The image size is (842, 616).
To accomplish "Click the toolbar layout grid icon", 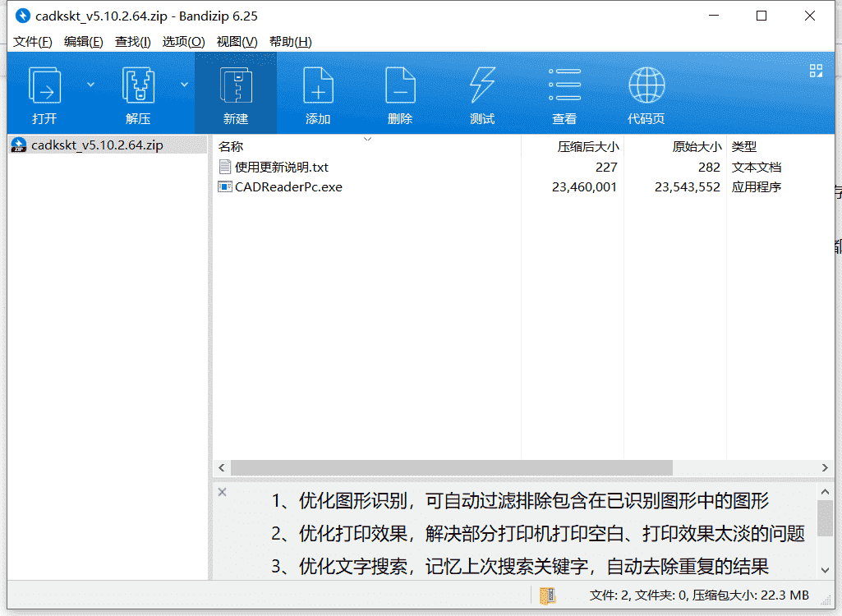I will [816, 71].
